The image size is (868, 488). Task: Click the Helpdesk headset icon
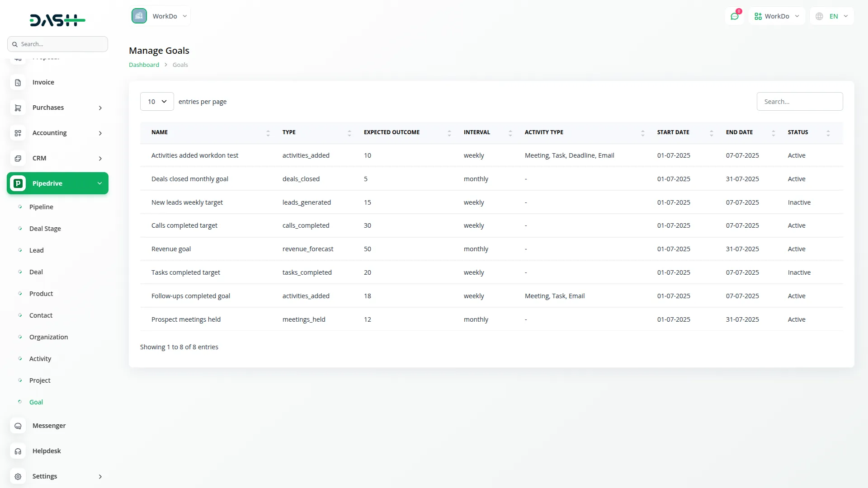18,451
